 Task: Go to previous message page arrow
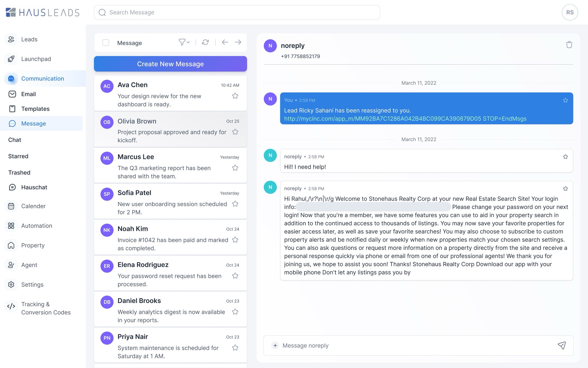pos(225,42)
